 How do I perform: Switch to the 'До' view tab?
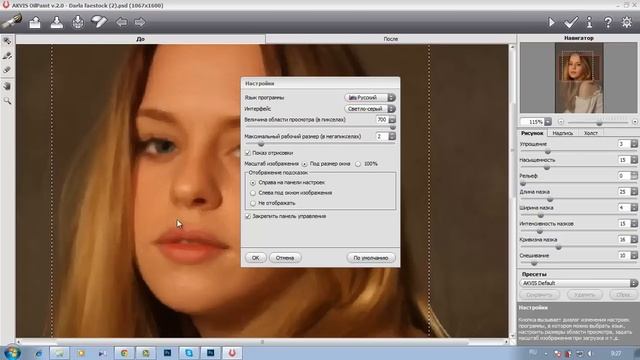coord(140,39)
